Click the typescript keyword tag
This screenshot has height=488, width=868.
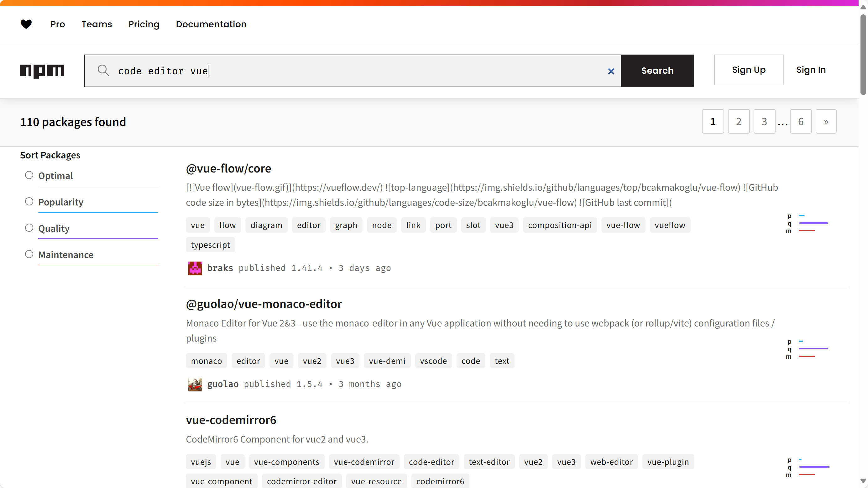coord(210,245)
